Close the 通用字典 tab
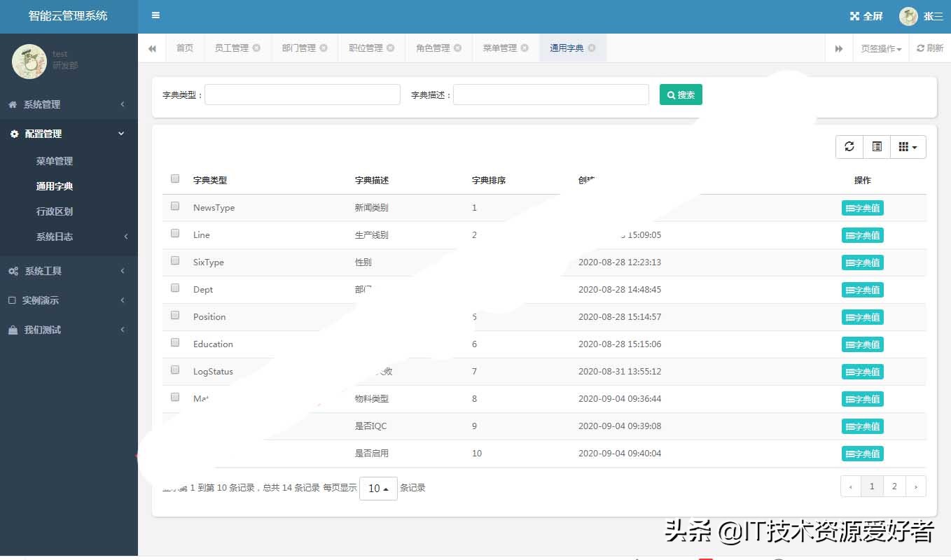 pos(592,48)
